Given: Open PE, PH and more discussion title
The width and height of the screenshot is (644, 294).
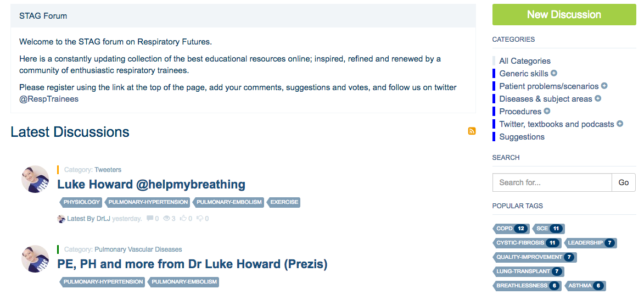Looking at the screenshot, I should coord(192,264).
